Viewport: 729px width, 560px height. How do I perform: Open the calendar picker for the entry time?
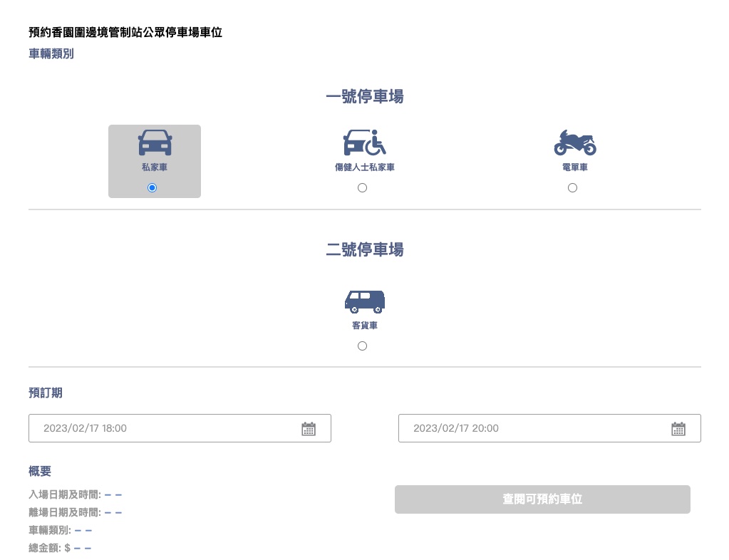coord(308,428)
